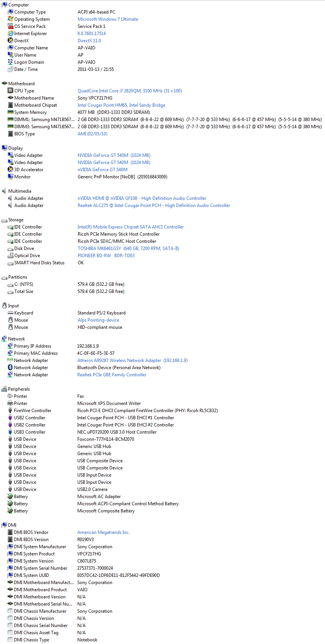The image size is (325, 644).
Task: Click the FireWire Controller icon
Action: click(x=10, y=411)
